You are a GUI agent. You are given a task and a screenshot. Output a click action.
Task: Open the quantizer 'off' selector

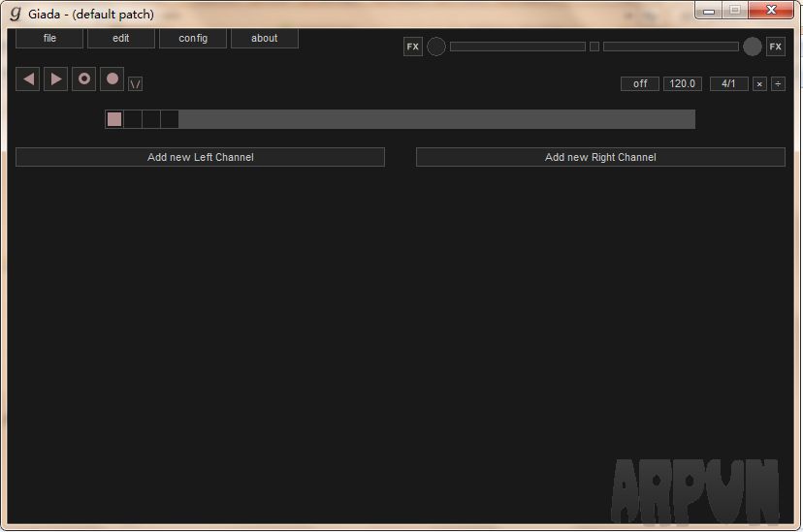coord(640,84)
